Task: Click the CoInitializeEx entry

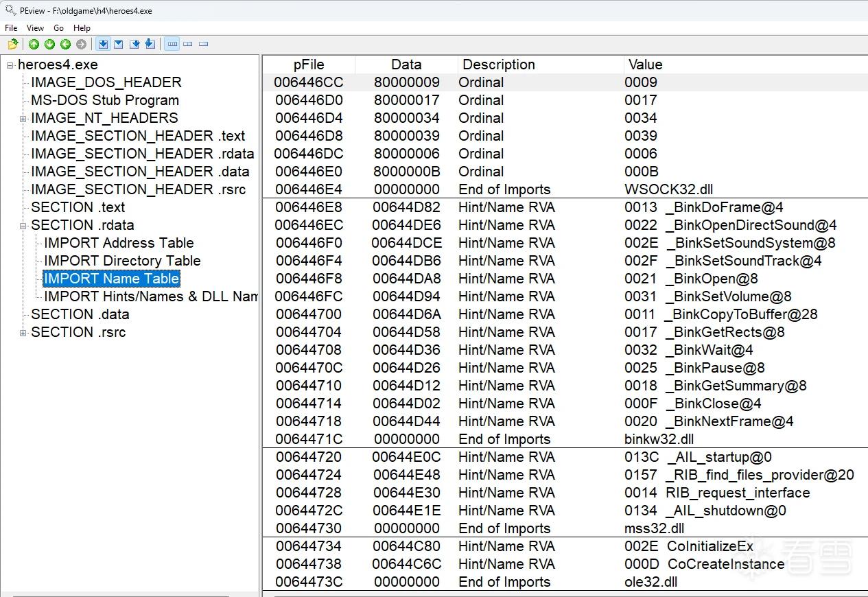Action: pyautogui.click(x=710, y=546)
